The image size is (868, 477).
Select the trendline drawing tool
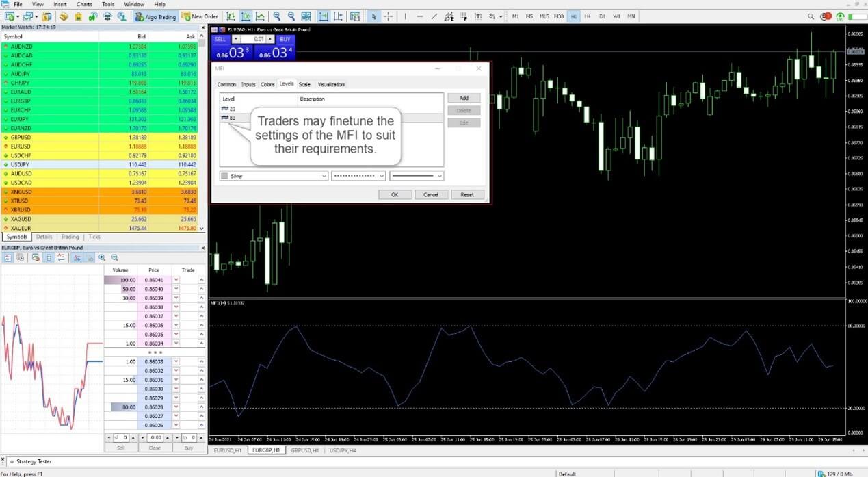[x=433, y=16]
